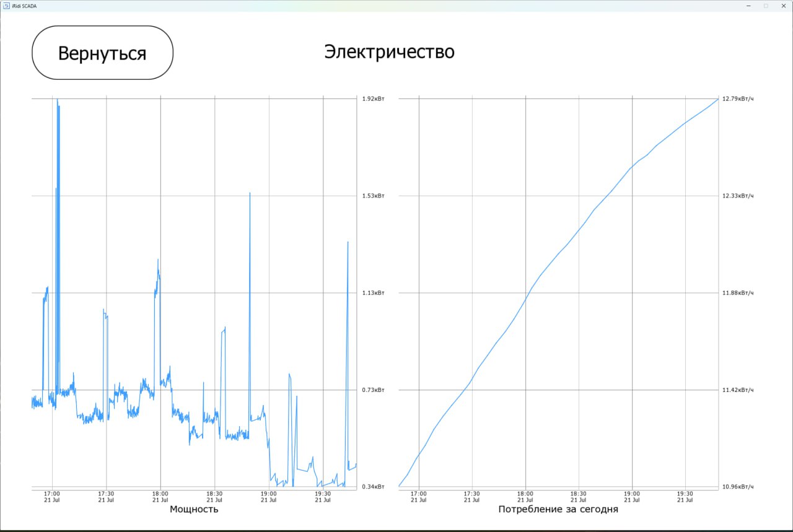Click the iRidi SCADA title bar icon
The width and height of the screenshot is (793, 532).
click(x=6, y=6)
